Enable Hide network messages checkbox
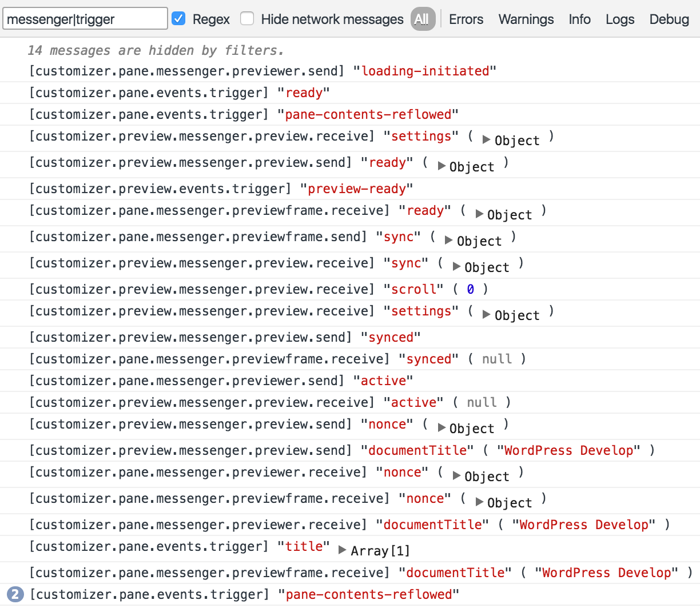This screenshot has height=608, width=700. 247,19
